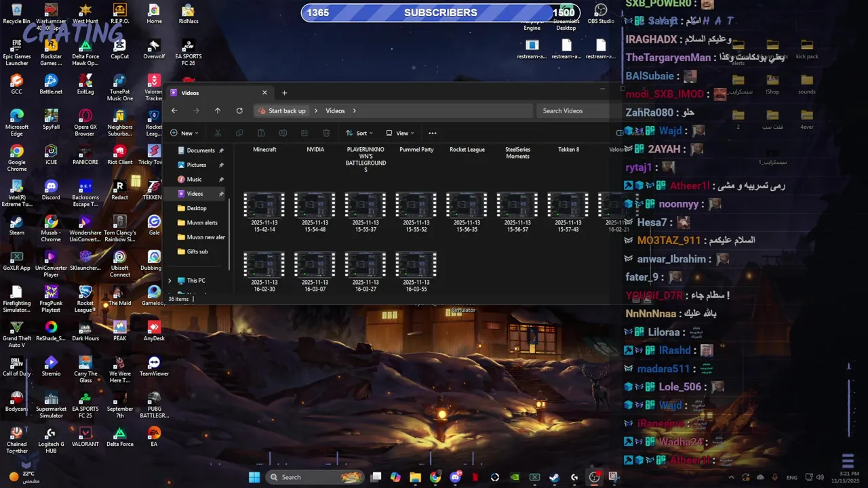Image resolution: width=868 pixels, height=488 pixels.
Task: Select the Pummel Party folder
Action: (416, 150)
